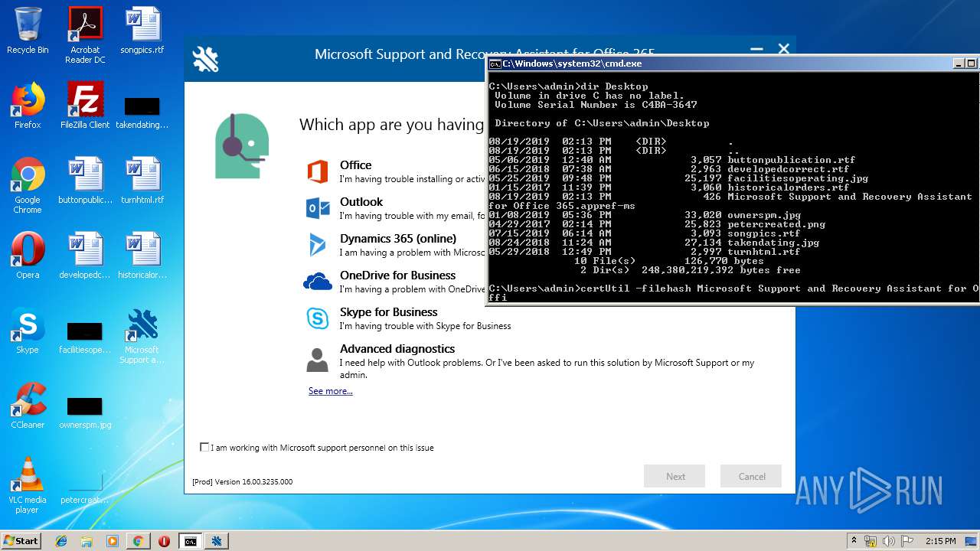
Task: Select ownerspm.jpg desktop file
Action: pos(85,412)
